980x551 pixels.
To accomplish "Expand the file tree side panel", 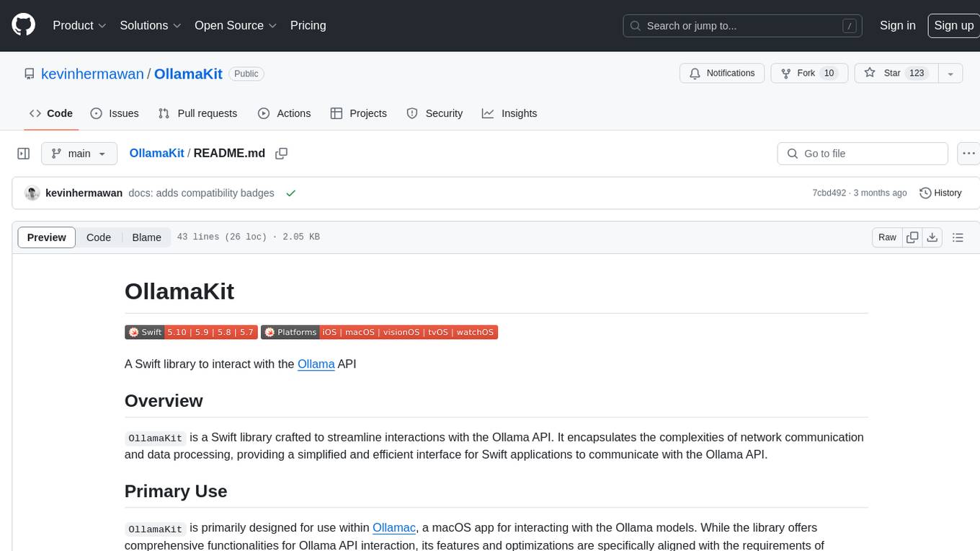I will click(x=23, y=154).
